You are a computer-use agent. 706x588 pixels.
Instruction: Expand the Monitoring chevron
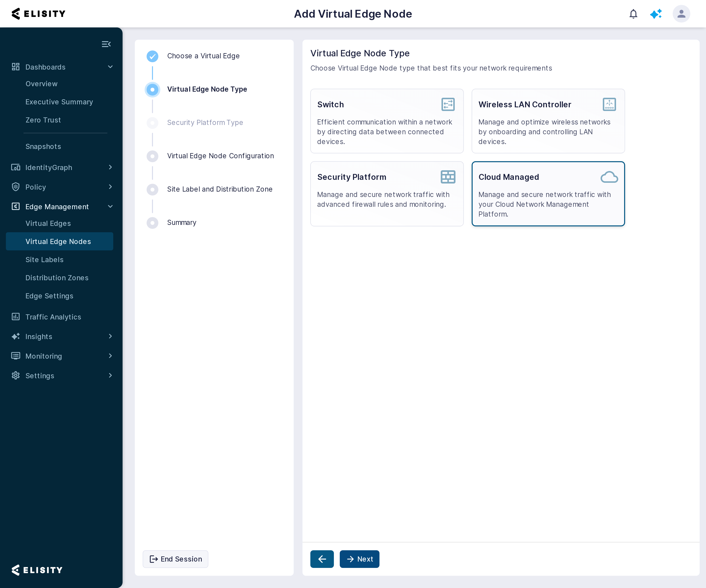(x=110, y=355)
